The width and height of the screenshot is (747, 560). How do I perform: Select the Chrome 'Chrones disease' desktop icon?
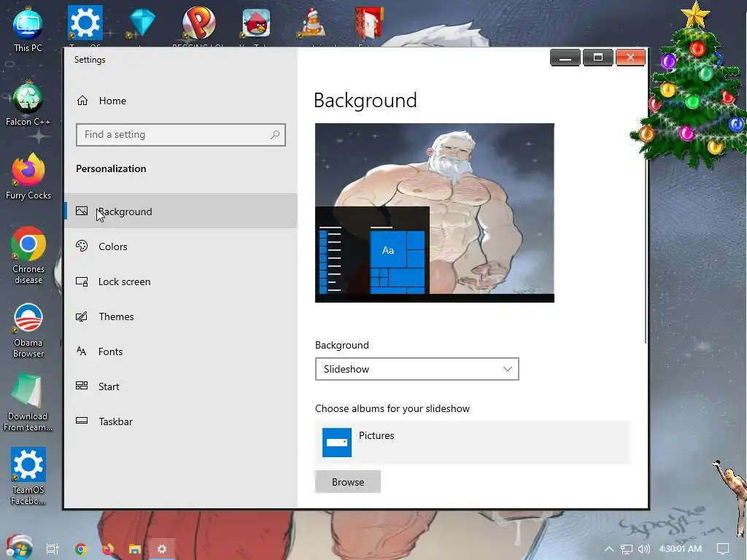point(28,256)
